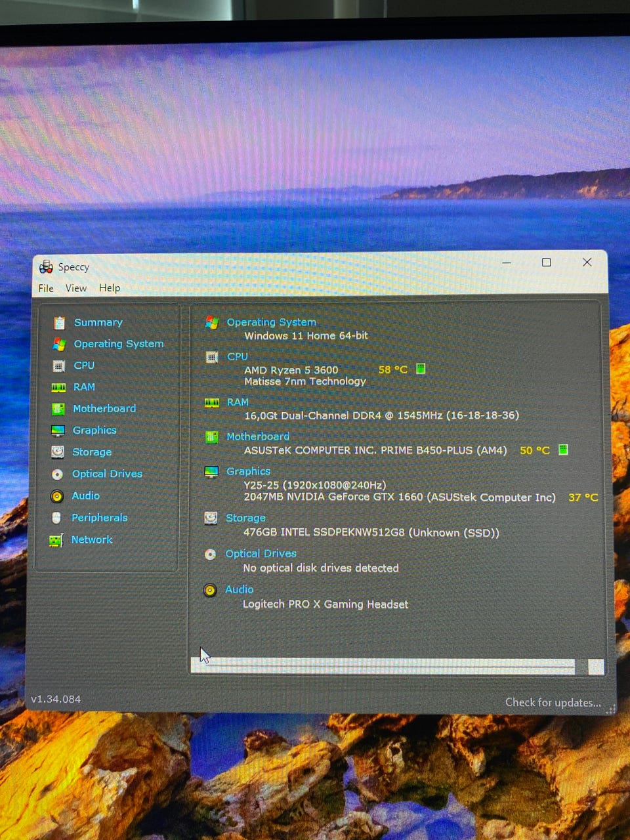Click the Summary clipboard icon in sidebar
The image size is (630, 840).
(59, 322)
